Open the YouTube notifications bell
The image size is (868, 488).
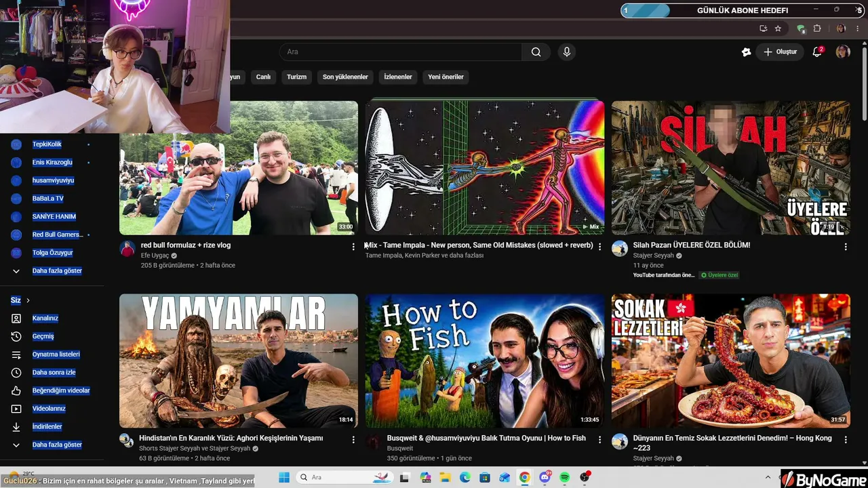click(817, 52)
